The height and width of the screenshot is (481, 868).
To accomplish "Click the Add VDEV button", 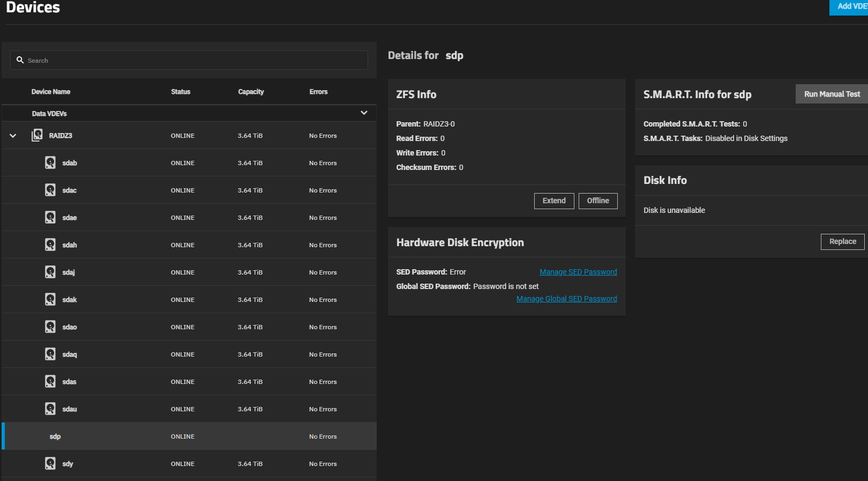I will pos(849,6).
